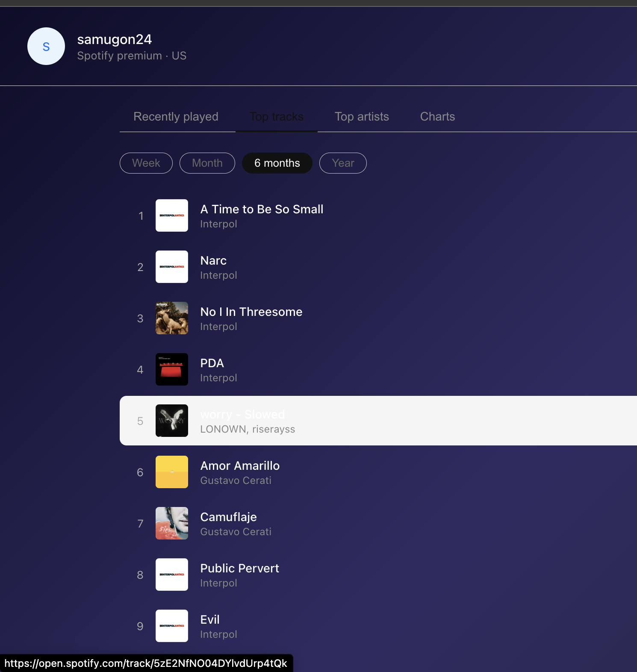Image resolution: width=637 pixels, height=672 pixels.
Task: Open the Camuflaje track title
Action: coord(228,517)
